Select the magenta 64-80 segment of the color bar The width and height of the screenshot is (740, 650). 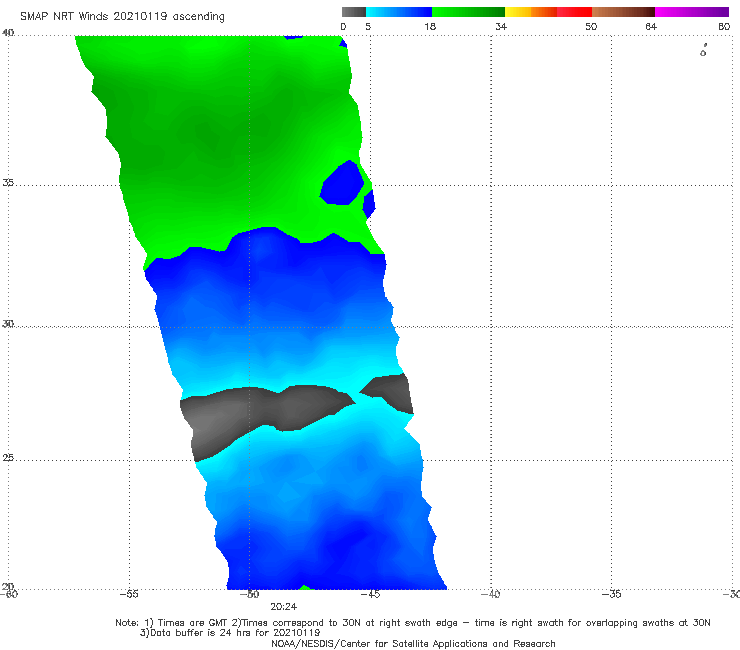(692, 12)
